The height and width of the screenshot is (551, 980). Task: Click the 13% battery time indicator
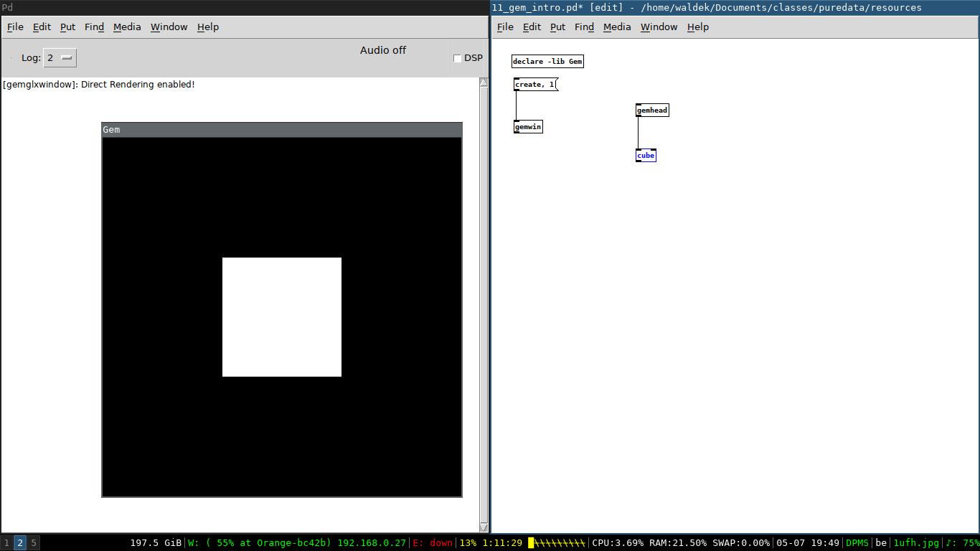click(491, 543)
